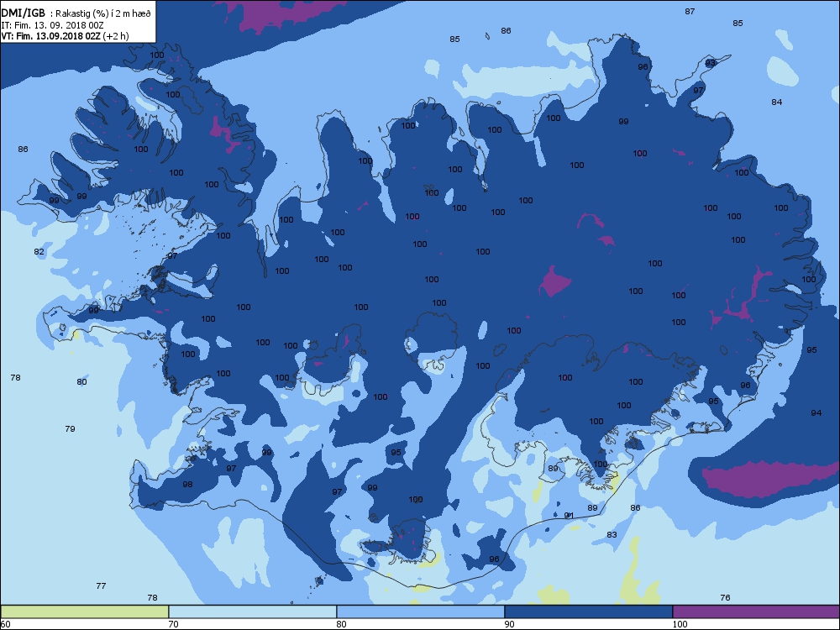Click the humidity value '94' on the map

[816, 412]
